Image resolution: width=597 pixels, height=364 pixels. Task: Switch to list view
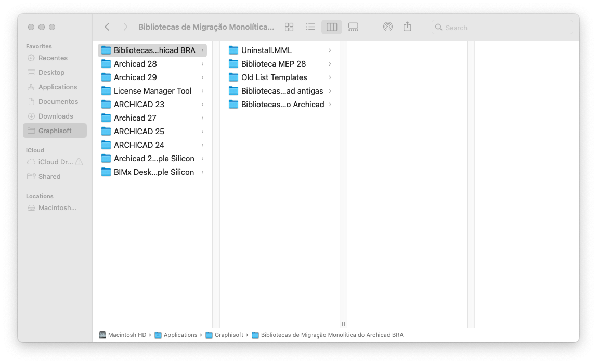pos(310,27)
